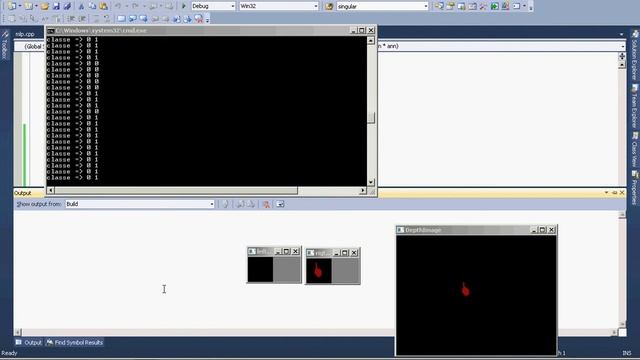Click the New Project toolbar icon
640x360 pixels.
(12, 6)
